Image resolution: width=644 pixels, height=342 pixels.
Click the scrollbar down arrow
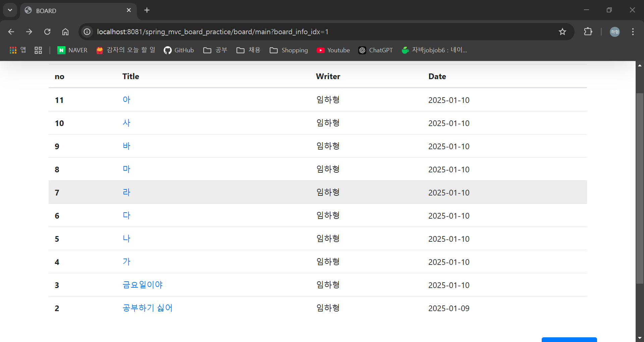640,338
